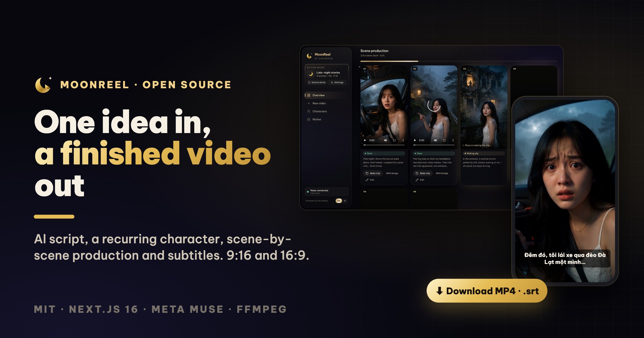Open the scene 01 video options menu

pos(403,140)
